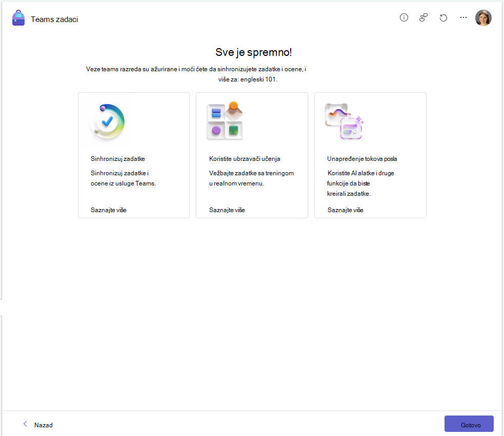
Task: Select the Unapređenje tokova posla card title
Action: coord(362,159)
